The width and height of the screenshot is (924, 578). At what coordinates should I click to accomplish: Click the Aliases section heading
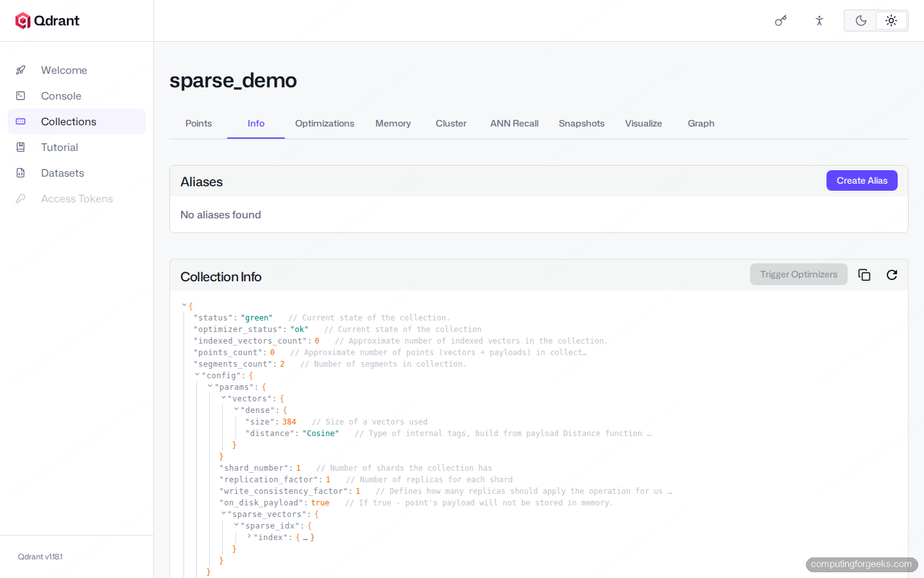point(201,182)
